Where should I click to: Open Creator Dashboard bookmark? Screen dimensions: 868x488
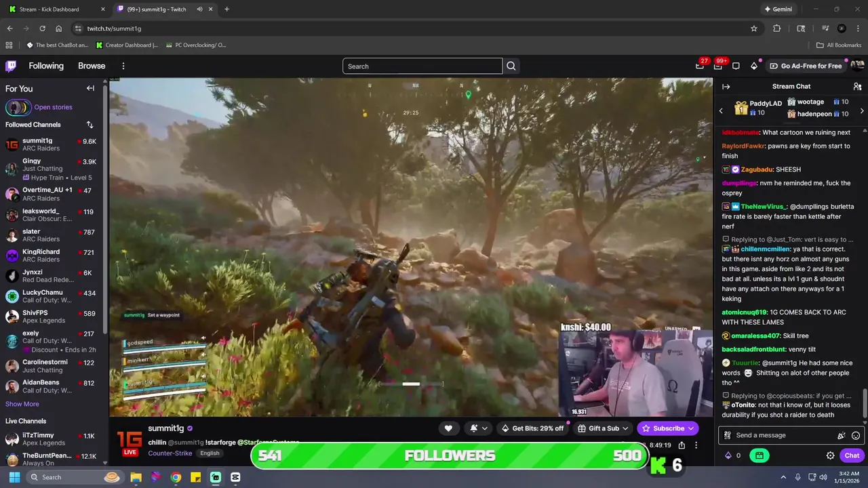pos(127,45)
